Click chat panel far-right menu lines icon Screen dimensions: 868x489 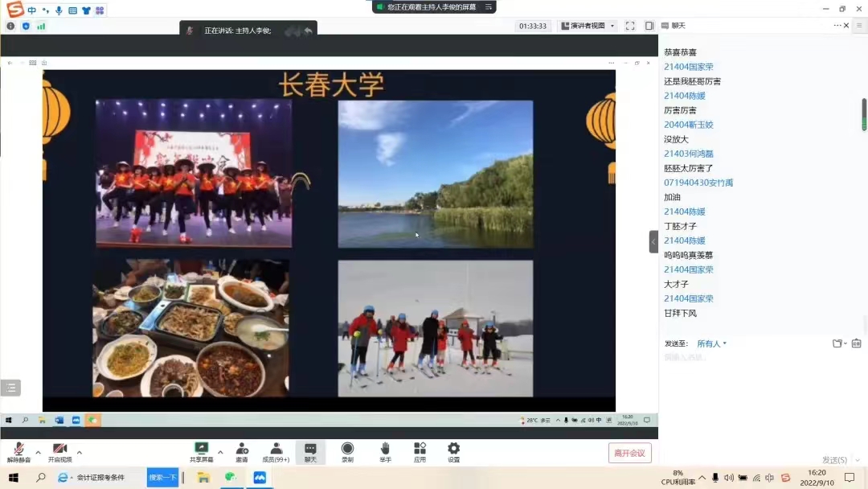tap(859, 26)
